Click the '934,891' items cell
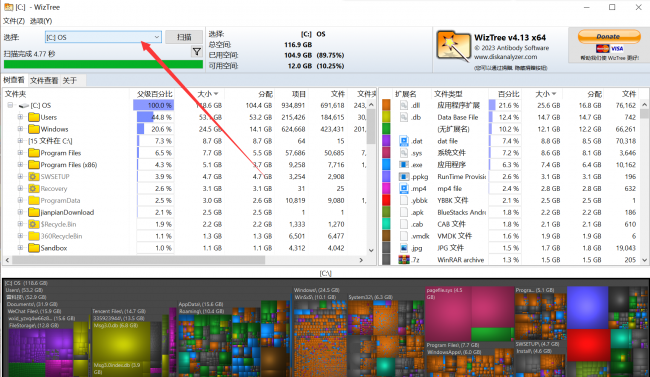The height and width of the screenshot is (377, 650). (293, 105)
